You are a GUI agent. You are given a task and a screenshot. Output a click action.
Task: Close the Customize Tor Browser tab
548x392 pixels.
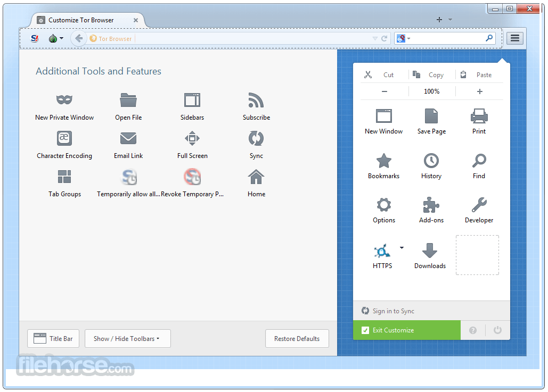tap(136, 20)
